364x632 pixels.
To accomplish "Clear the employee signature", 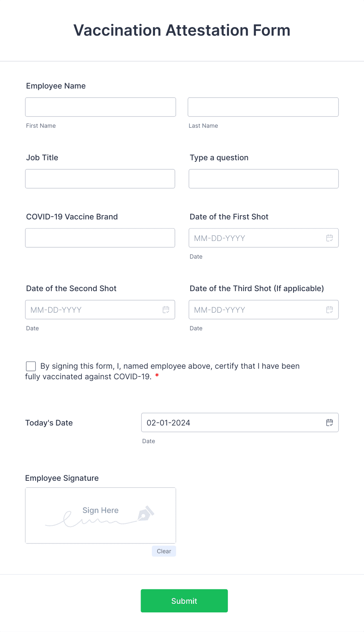I will (x=164, y=551).
